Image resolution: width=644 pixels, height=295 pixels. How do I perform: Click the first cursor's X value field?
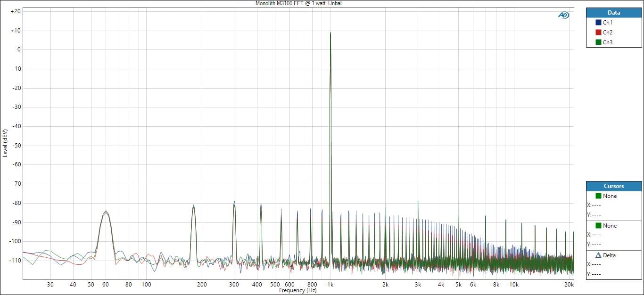pos(596,205)
